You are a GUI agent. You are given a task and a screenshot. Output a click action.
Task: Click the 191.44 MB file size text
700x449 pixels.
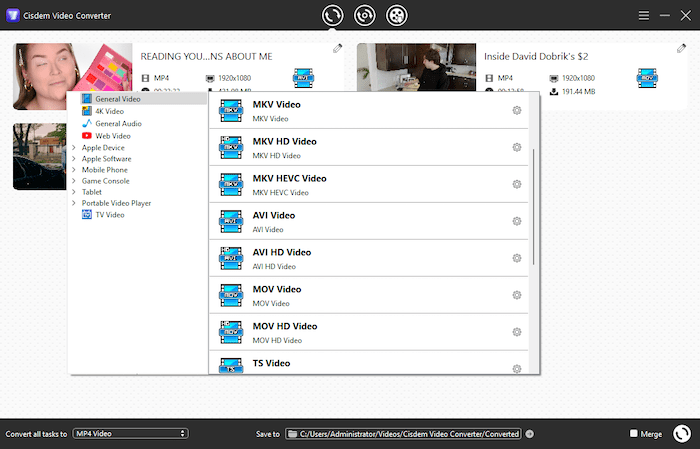pyautogui.click(x=579, y=92)
